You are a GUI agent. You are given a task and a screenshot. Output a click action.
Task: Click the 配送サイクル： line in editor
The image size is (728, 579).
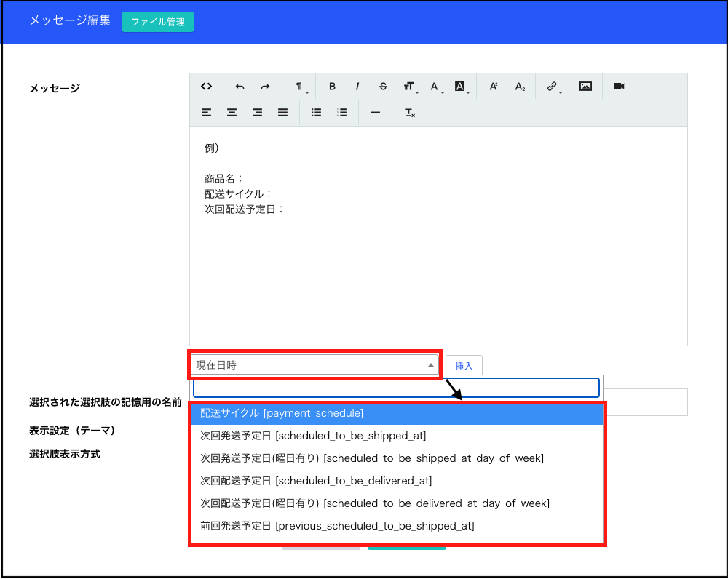coord(238,194)
